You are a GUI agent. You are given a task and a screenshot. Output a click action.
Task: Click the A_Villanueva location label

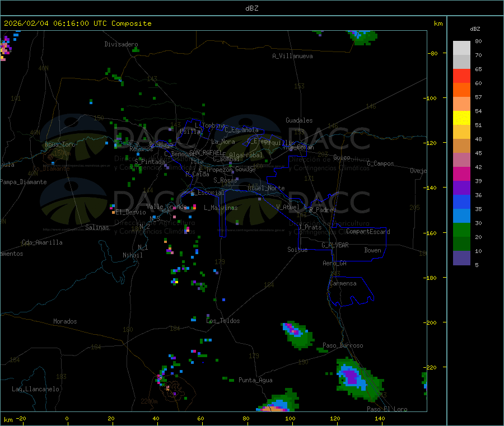[292, 56]
